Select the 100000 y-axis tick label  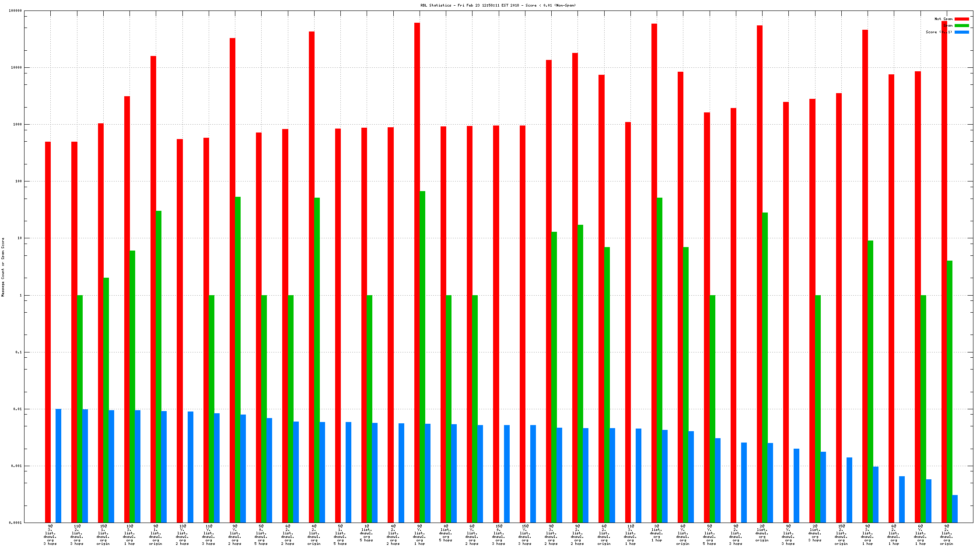point(15,11)
